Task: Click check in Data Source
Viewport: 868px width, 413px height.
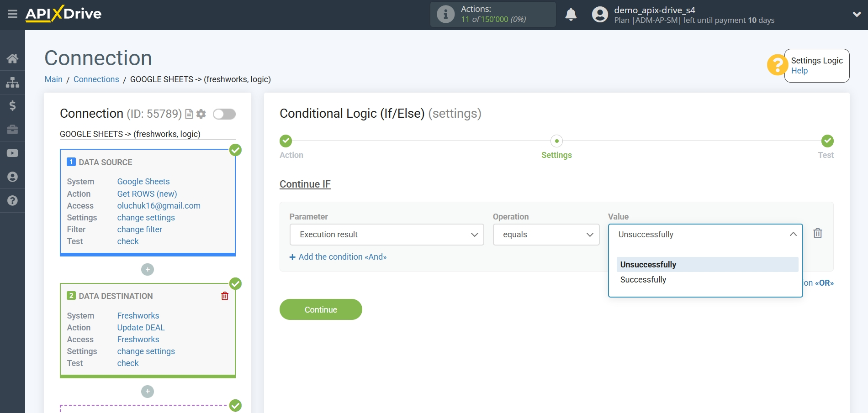Action: tap(128, 241)
